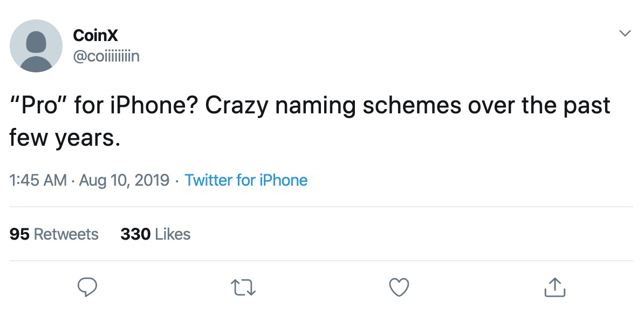This screenshot has height=312, width=644.
Task: Expand the tweet options chevron
Action: coord(625,33)
